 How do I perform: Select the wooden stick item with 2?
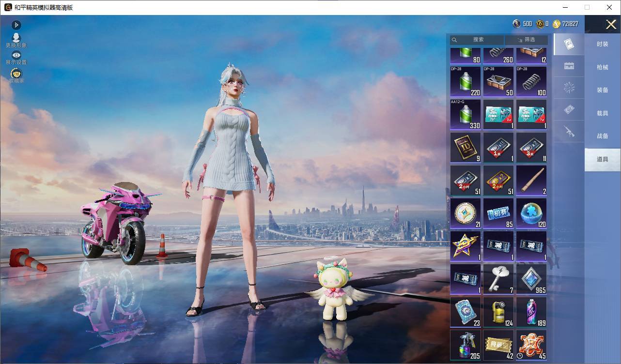[531, 180]
